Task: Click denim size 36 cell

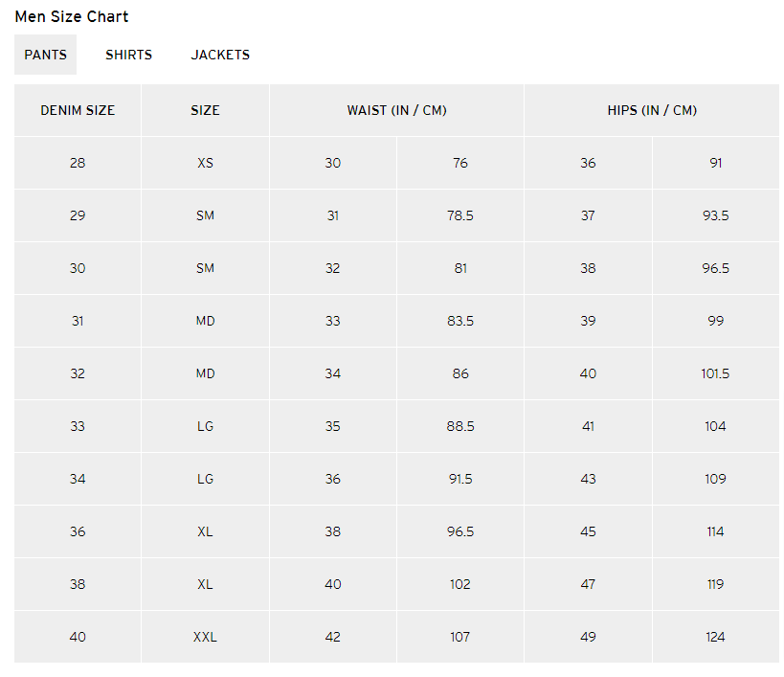Action: point(78,531)
